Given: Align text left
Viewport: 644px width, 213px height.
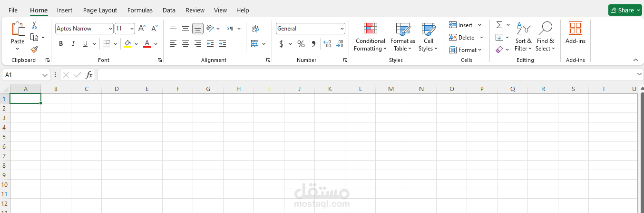Looking at the screenshot, I should (x=173, y=44).
